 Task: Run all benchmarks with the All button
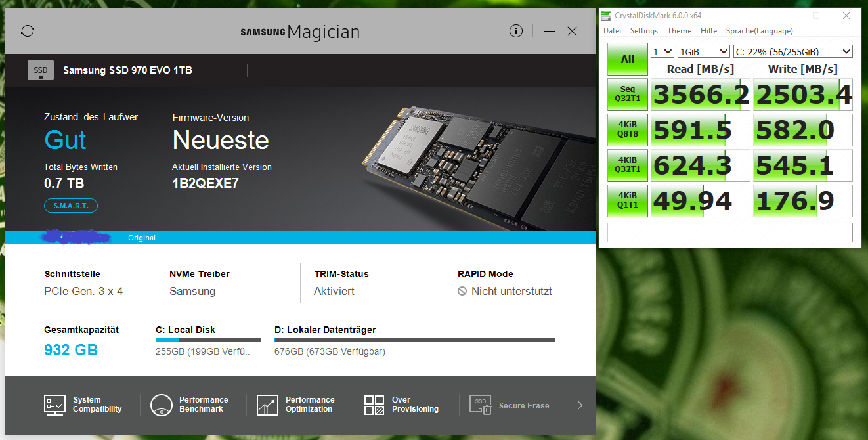click(627, 59)
